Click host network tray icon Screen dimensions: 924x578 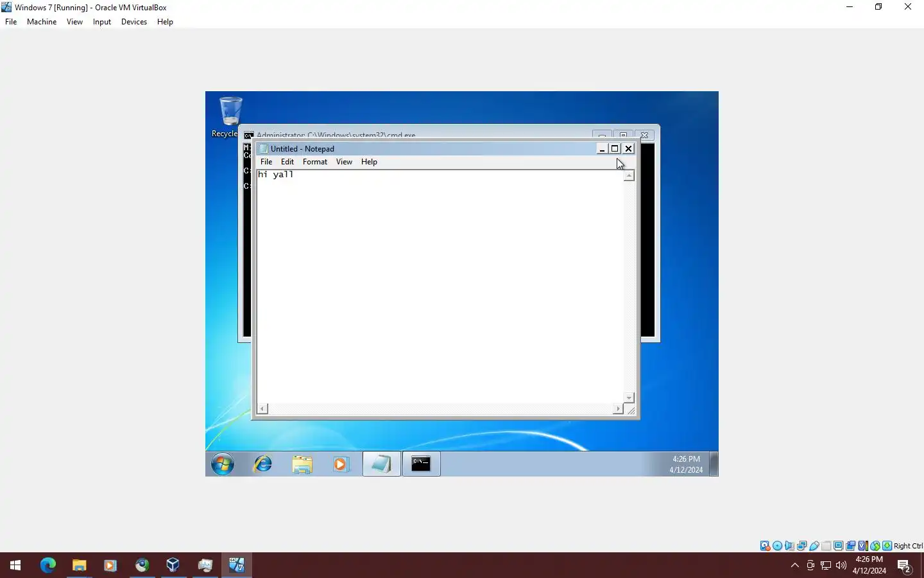coord(826,565)
